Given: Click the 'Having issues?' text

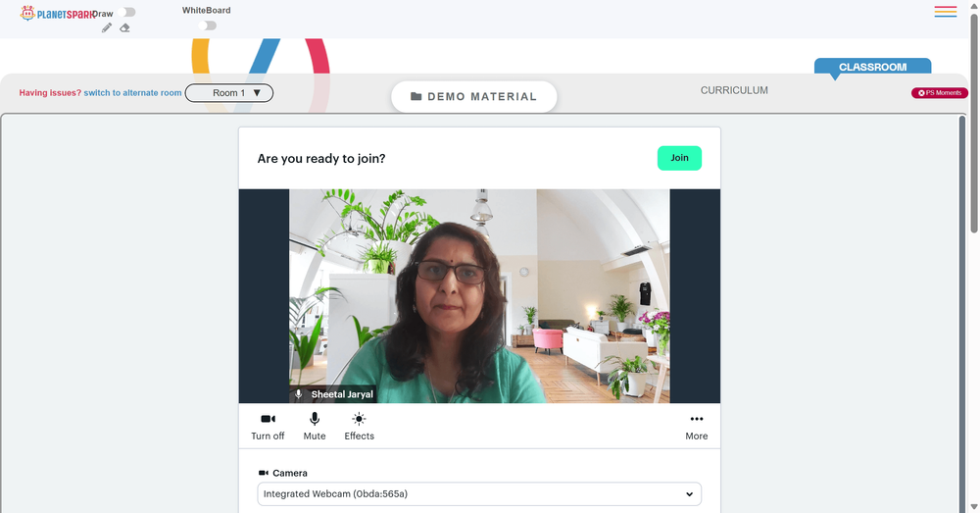Looking at the screenshot, I should click(50, 92).
